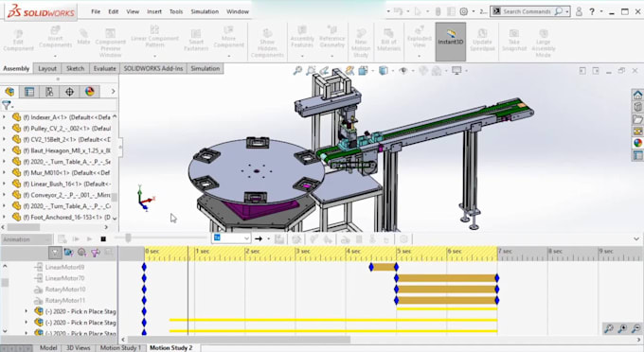Toggle the Filter Animated icon in timeline
Screen dimensions: 644x352
click(68, 253)
